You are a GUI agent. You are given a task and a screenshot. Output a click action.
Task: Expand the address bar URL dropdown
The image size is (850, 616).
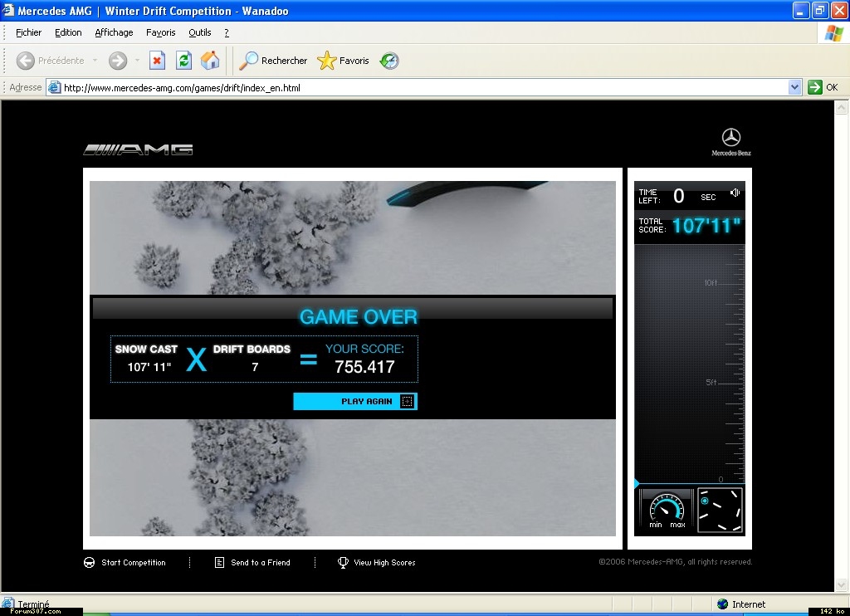(794, 87)
